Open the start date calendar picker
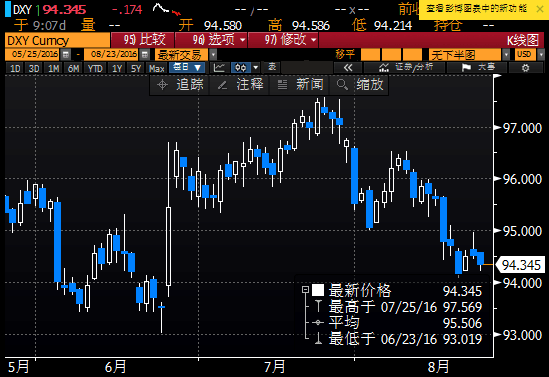 pos(65,55)
